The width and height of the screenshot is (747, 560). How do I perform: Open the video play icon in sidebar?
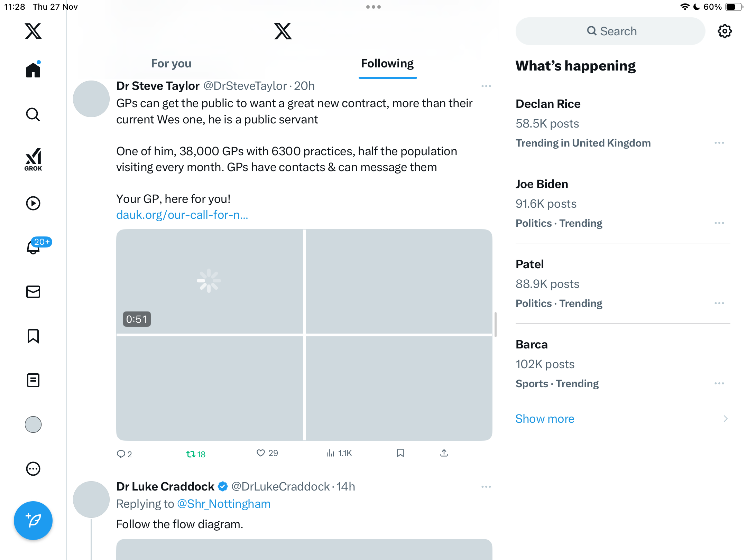pyautogui.click(x=33, y=203)
